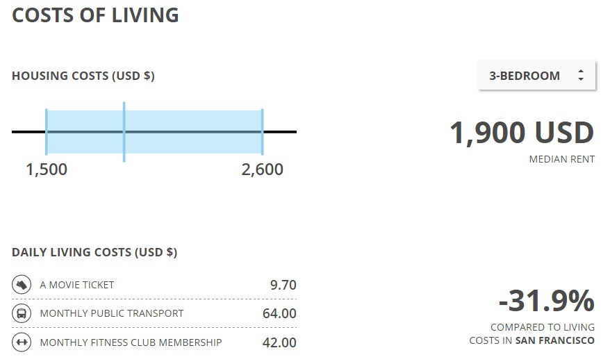Viewport: 610px width, 364px height.
Task: Click the A MOVIE TICKET label
Action: pos(77,285)
